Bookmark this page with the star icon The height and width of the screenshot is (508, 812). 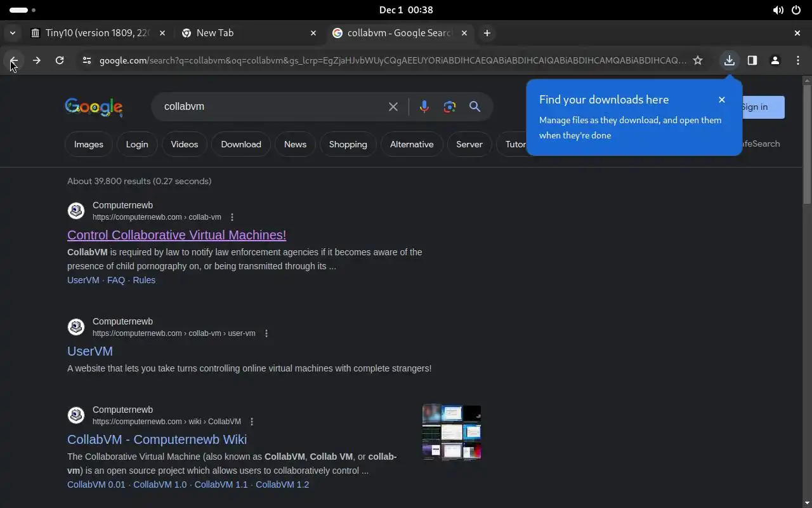click(x=698, y=60)
